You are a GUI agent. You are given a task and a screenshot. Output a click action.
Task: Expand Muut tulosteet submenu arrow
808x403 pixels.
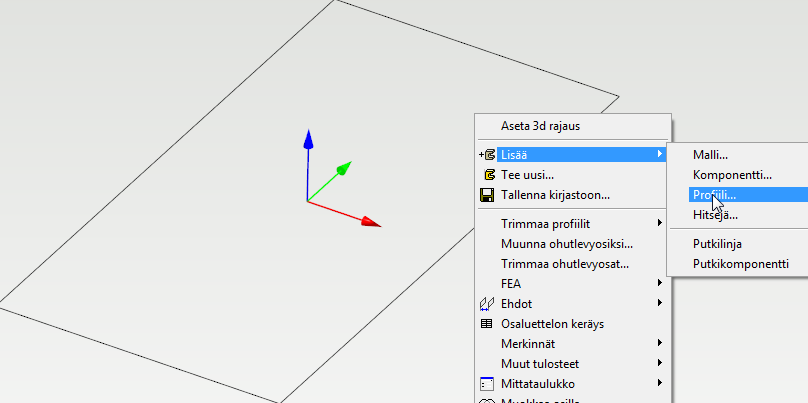(x=660, y=363)
